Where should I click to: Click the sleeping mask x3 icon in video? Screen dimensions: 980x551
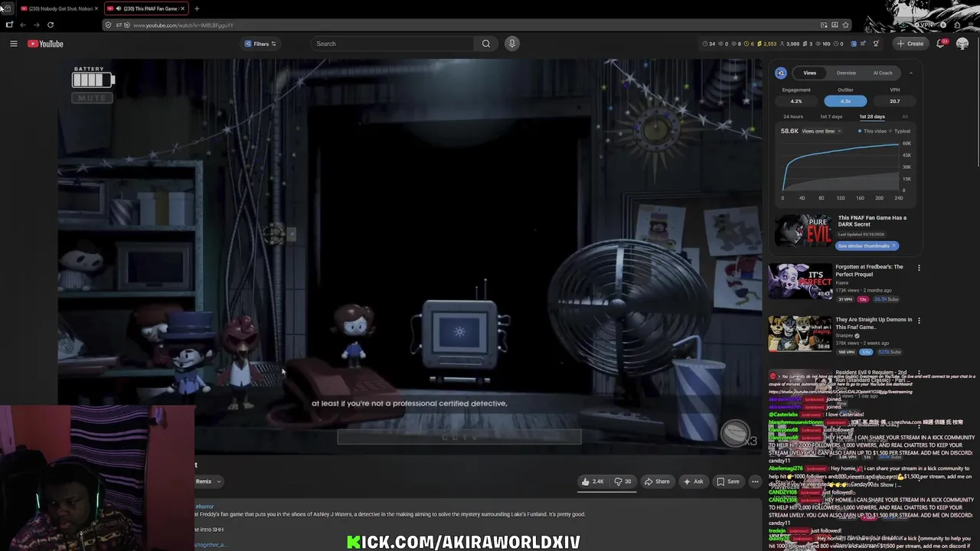[x=737, y=433]
